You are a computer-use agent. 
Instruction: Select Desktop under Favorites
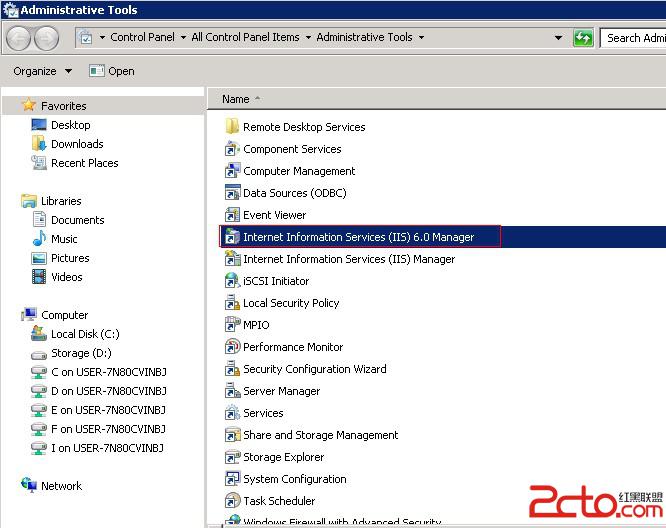coord(71,125)
